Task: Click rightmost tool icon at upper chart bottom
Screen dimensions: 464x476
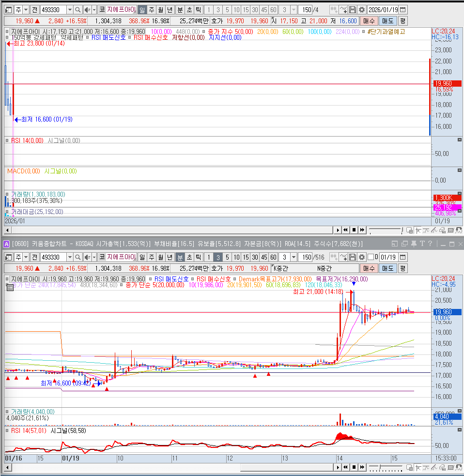Action: [x=459, y=230]
